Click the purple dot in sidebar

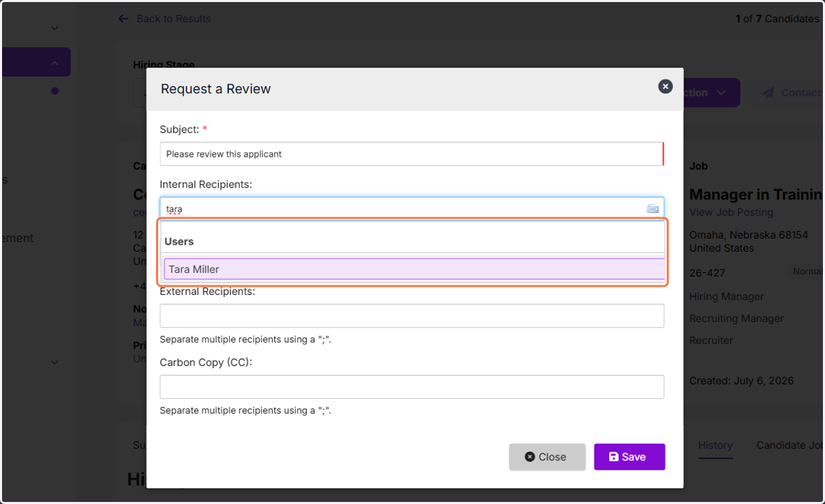pyautogui.click(x=54, y=91)
